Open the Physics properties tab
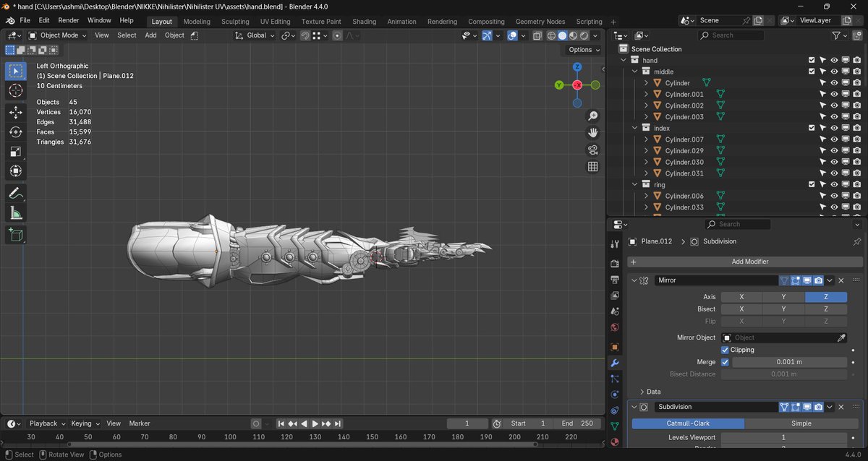Viewport: 868px width, 461px height. point(615,395)
